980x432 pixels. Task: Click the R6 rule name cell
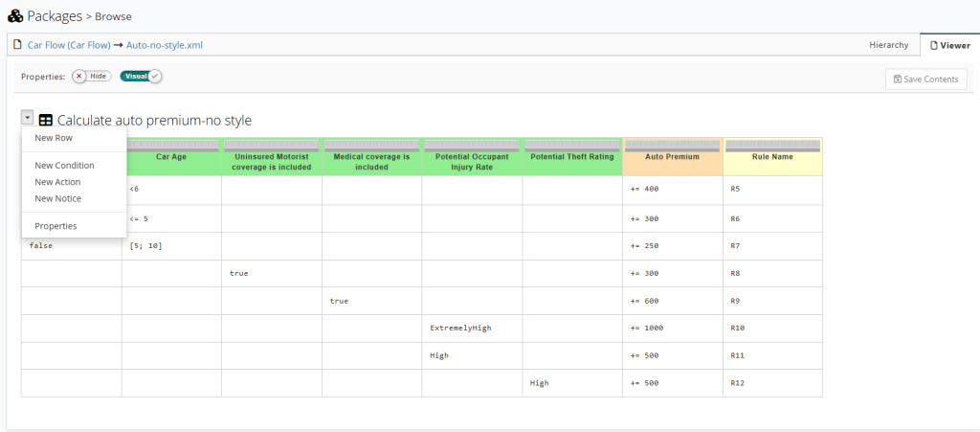772,218
